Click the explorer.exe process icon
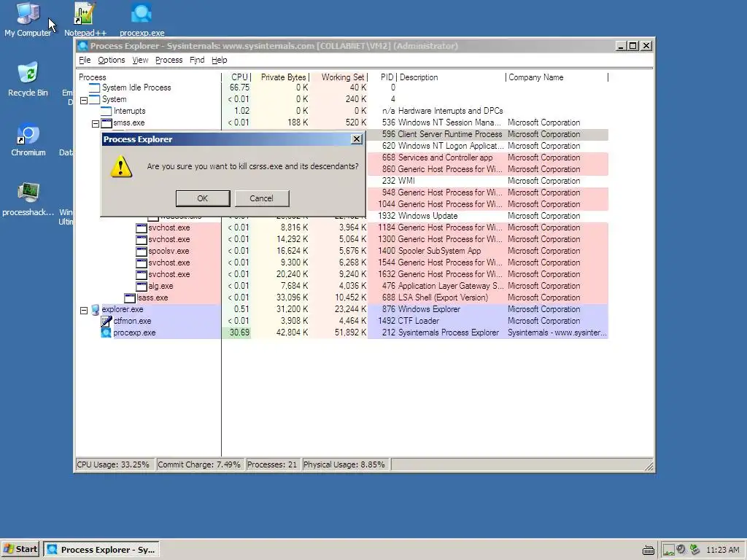Image resolution: width=747 pixels, height=560 pixels. [95, 309]
